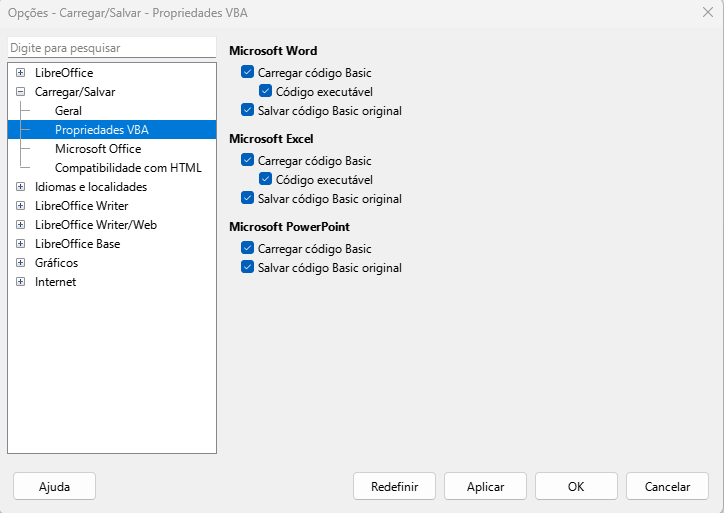724x513 pixels.
Task: Select the LibreOffice Writer label
Action: (81, 205)
